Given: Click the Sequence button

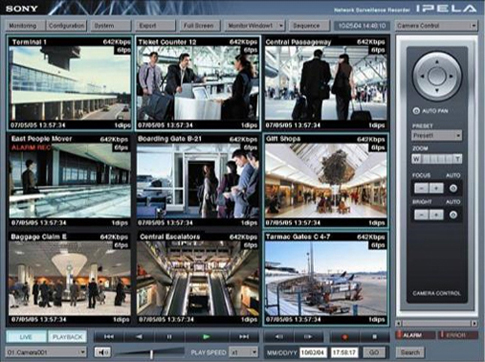Looking at the screenshot, I should pos(309,25).
